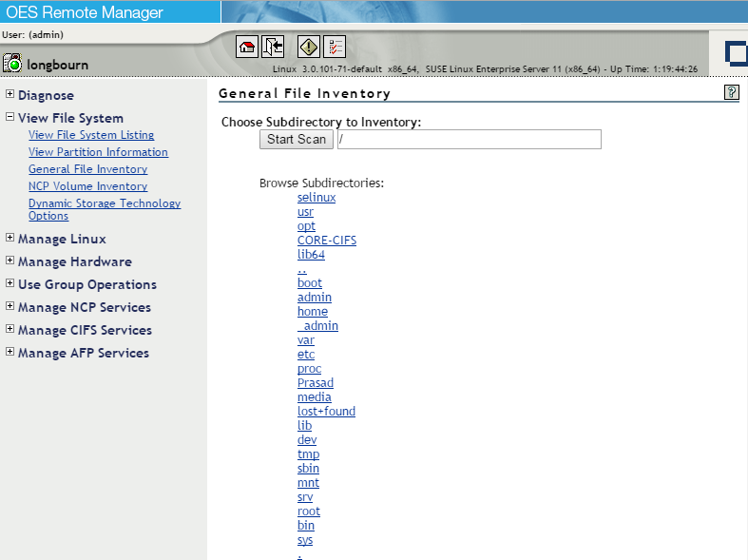
Task: Expand the Manage CIFS Services section
Action: pyautogui.click(x=10, y=329)
